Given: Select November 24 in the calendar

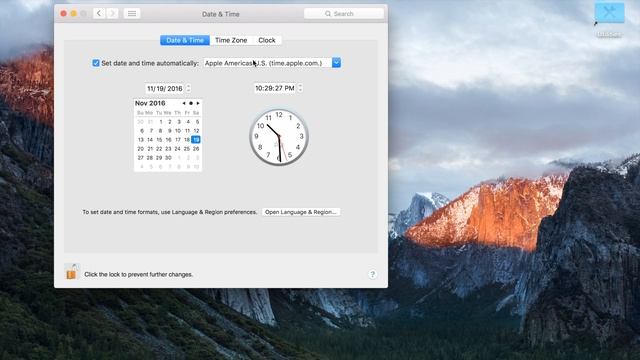Looking at the screenshot, I should tap(178, 149).
